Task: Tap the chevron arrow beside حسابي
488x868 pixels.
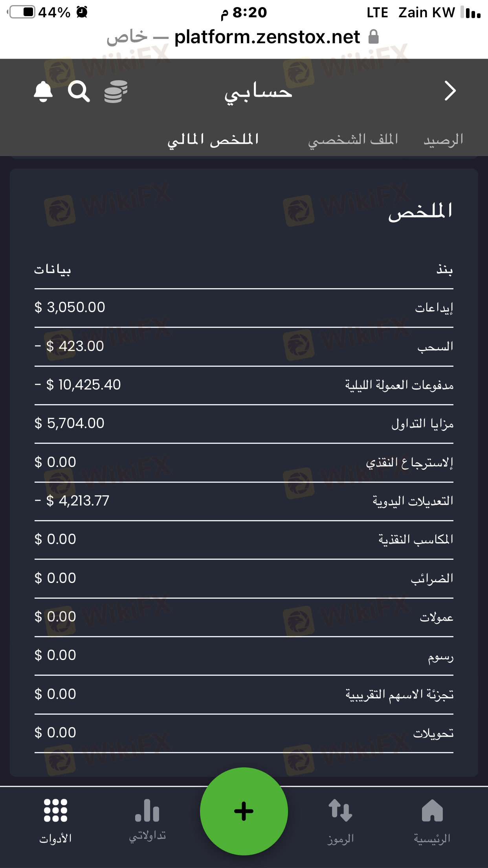Action: pyautogui.click(x=450, y=91)
